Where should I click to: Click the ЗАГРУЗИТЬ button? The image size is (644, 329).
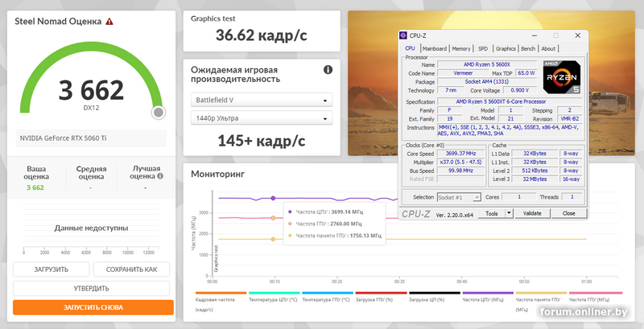[x=51, y=269]
